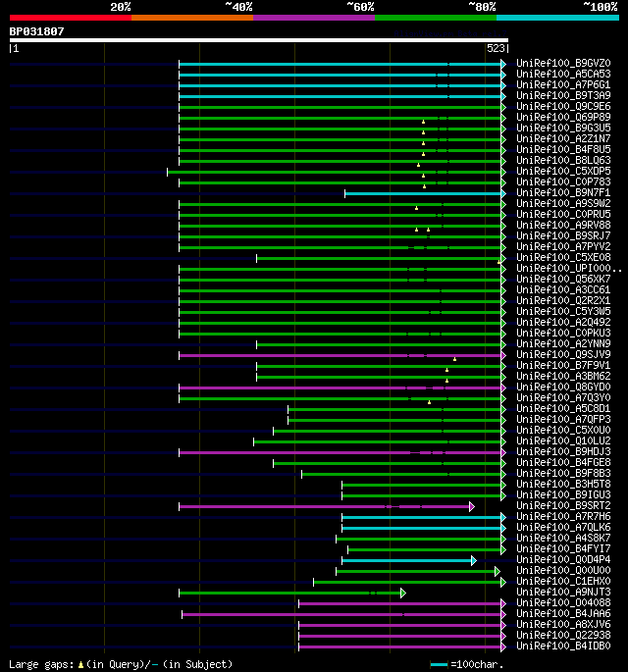
Task: Click the UniRef100_Q0D4P4 label
Action: click(563, 560)
